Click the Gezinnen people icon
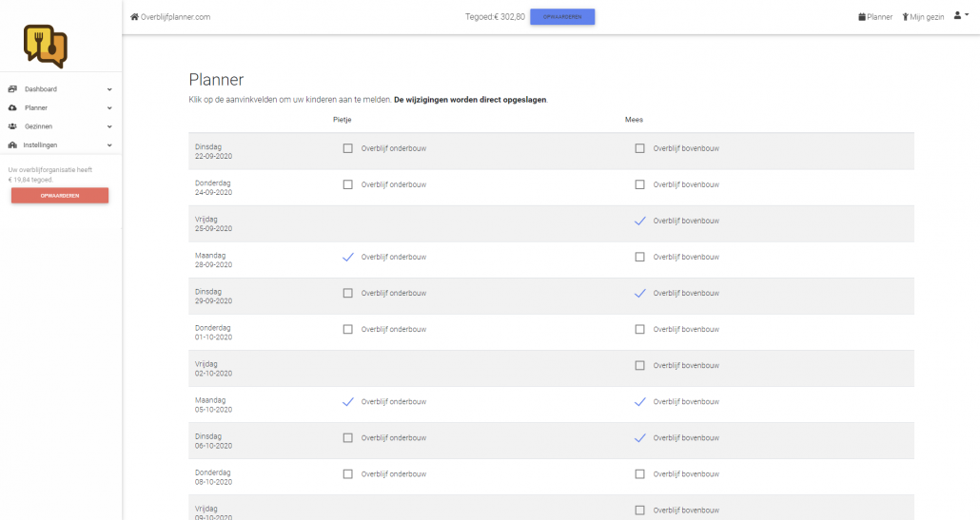 pyautogui.click(x=12, y=126)
